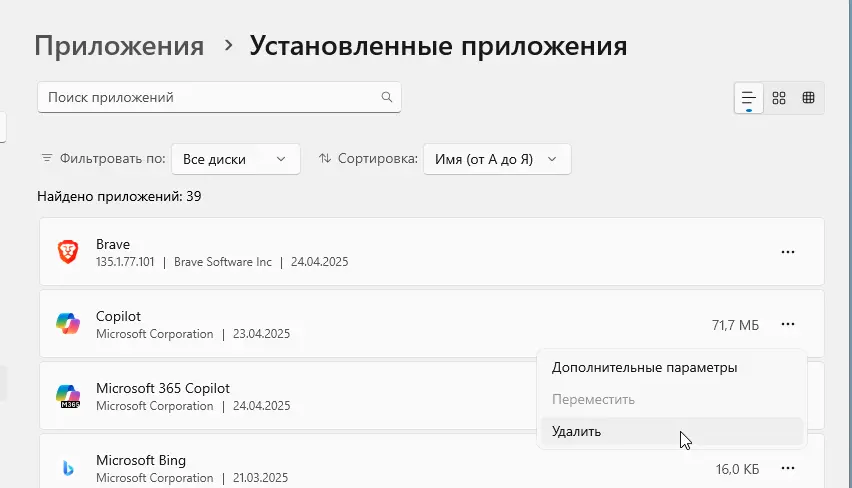Select the 'Microsoft 365 Copilot' name

163,389
